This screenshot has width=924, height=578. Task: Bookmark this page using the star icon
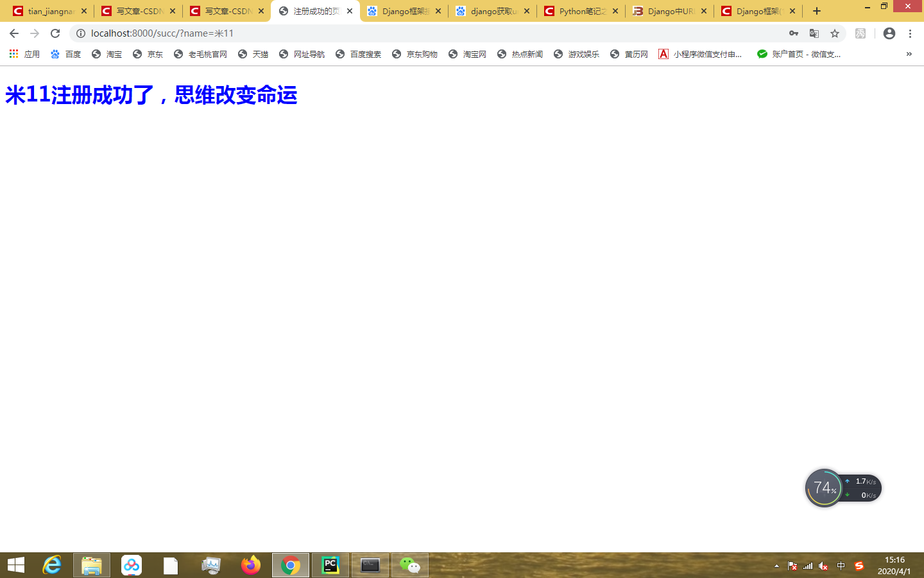[833, 33]
